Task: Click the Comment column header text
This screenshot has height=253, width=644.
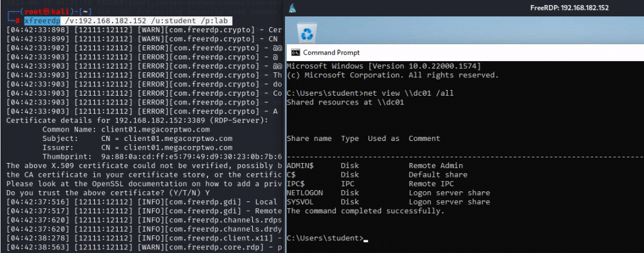Action: tap(425, 139)
